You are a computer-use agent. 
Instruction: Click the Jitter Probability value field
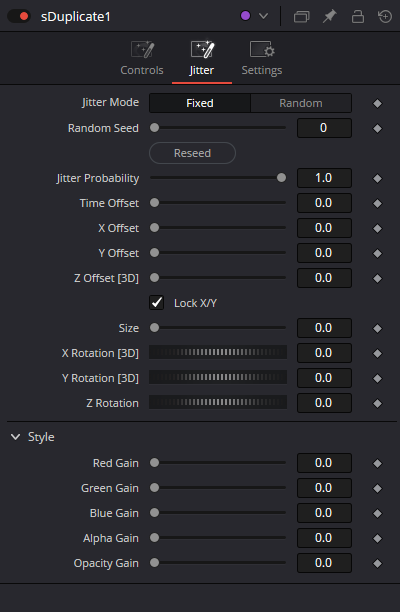pyautogui.click(x=324, y=178)
